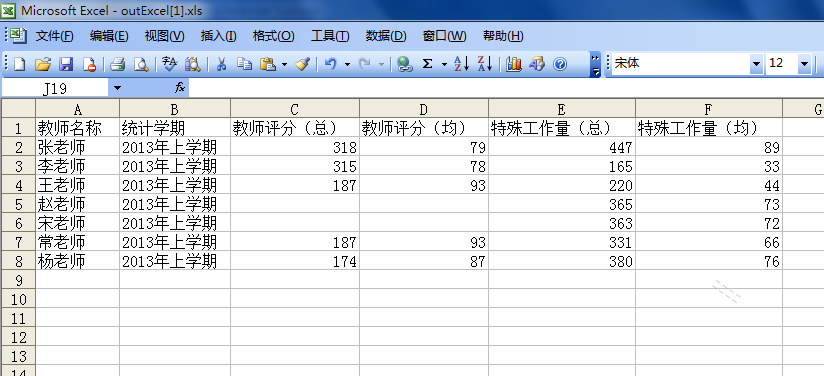This screenshot has height=376, width=824.
Task: Open the 插入(I) menu
Action: [218, 36]
